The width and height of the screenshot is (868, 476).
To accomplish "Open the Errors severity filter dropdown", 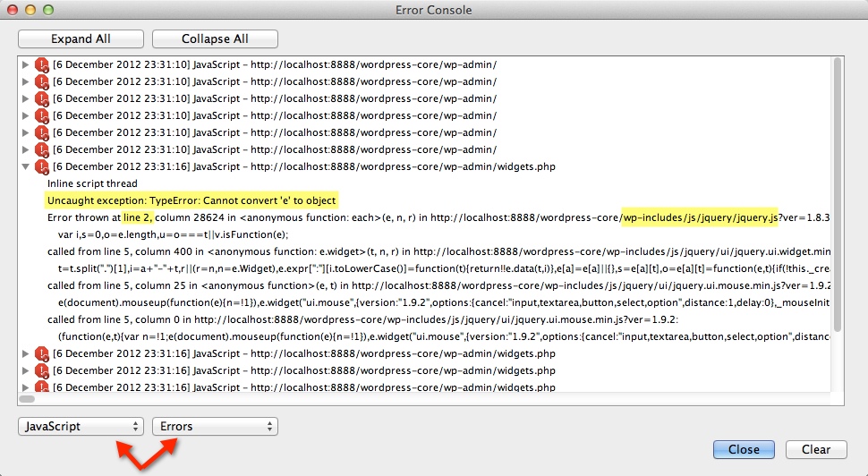I will [215, 427].
